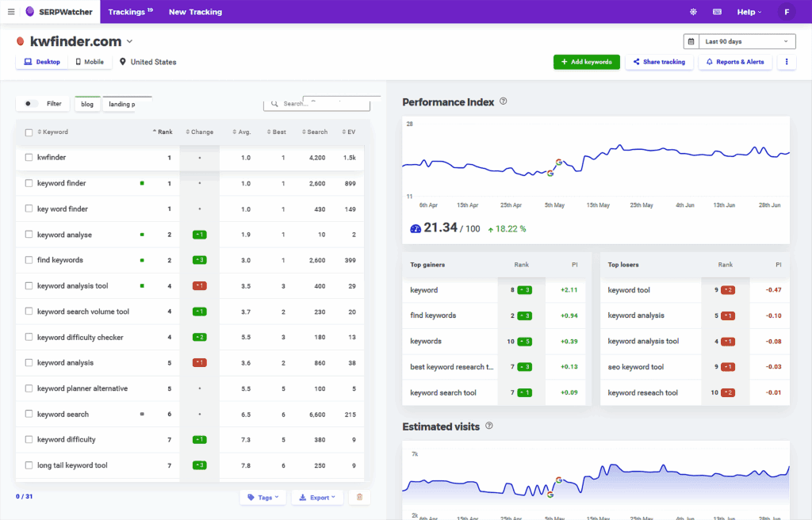Open the three-dot more options menu

pyautogui.click(x=787, y=62)
